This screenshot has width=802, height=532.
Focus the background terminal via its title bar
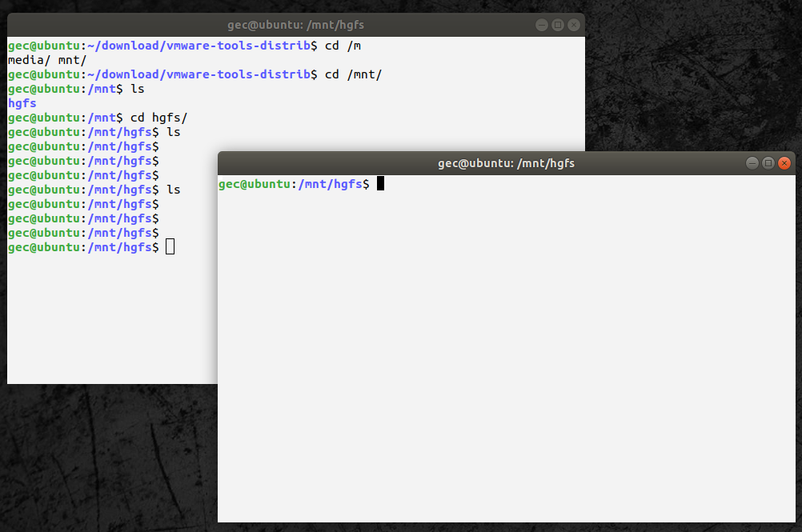click(295, 25)
